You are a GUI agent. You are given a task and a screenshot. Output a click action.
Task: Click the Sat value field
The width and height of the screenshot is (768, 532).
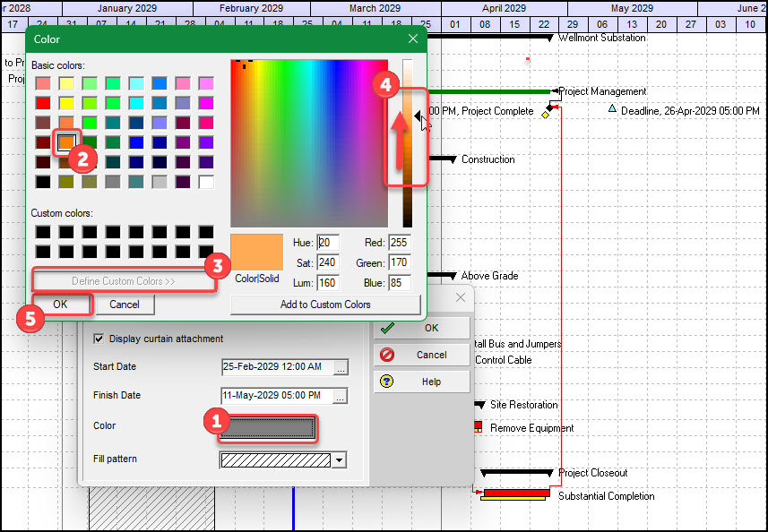point(328,262)
